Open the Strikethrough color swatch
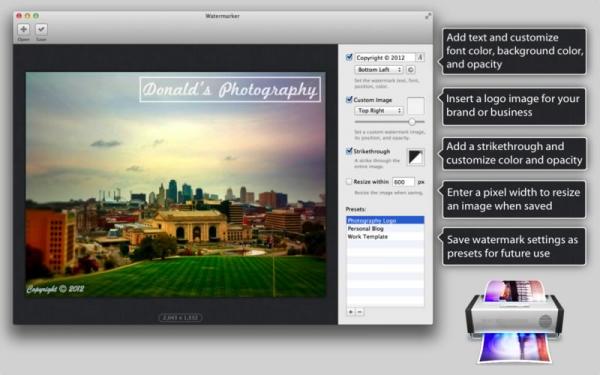The image size is (600, 375). point(416,157)
